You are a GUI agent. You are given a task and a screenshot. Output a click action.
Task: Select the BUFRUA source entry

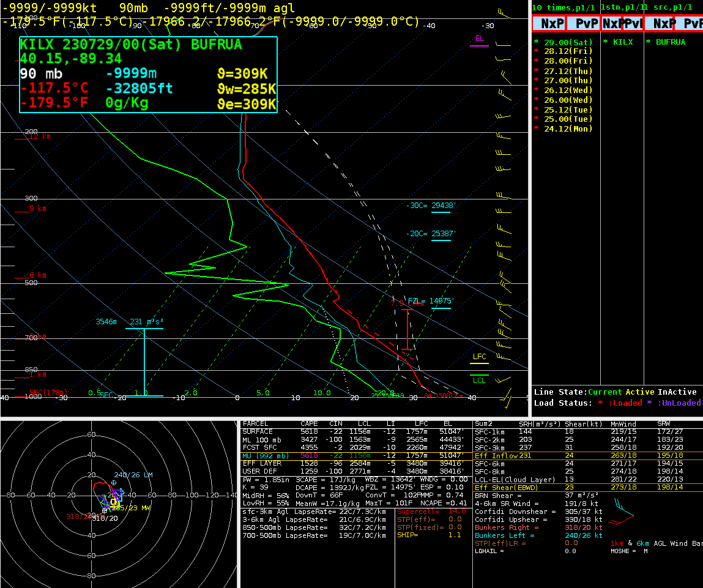(671, 42)
